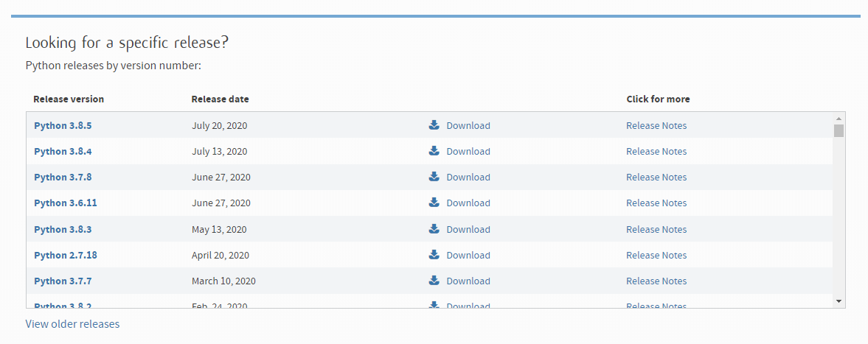The height and width of the screenshot is (344, 868).
Task: Open Release Notes for Python 3.7.8
Action: 656,178
